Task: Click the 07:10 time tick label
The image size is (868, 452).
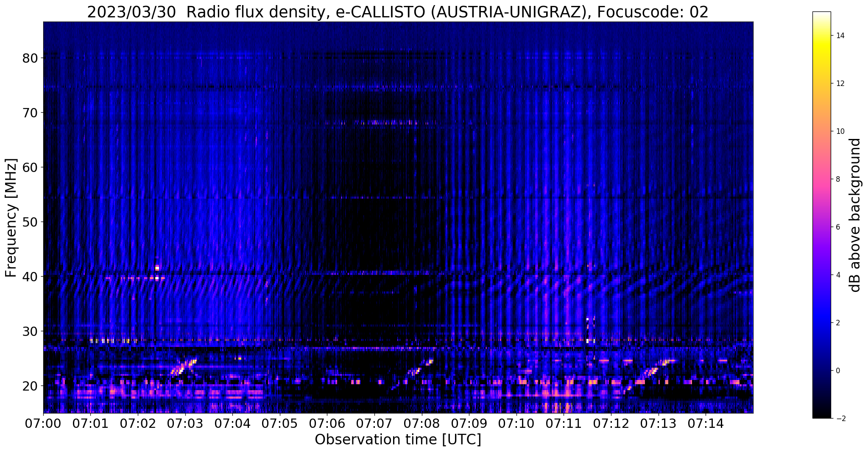Action: tap(516, 423)
